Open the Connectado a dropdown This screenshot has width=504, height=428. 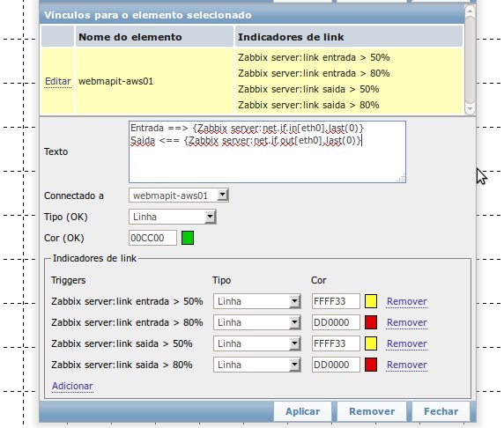pos(179,196)
